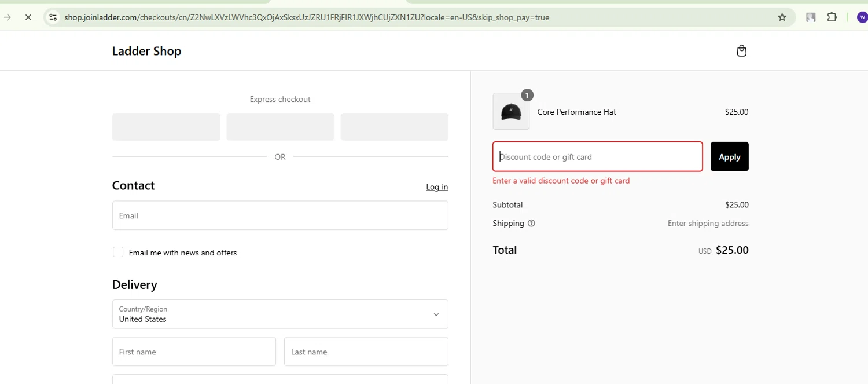Open the browser Extensions puzzle icon

[832, 17]
